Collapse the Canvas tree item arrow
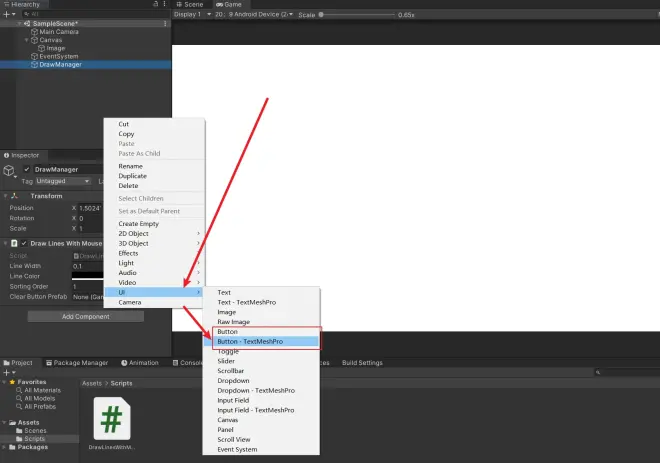 tap(27, 40)
